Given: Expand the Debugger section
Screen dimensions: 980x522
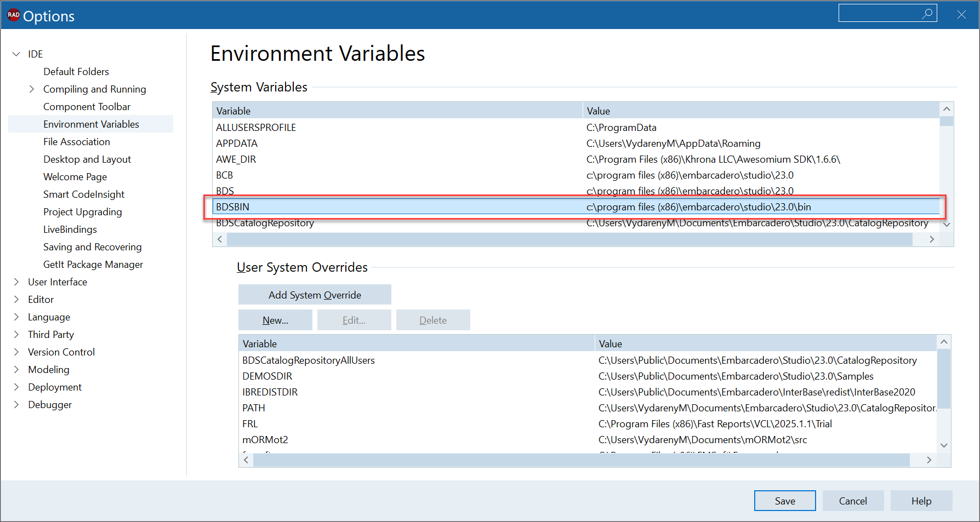Looking at the screenshot, I should 16,404.
